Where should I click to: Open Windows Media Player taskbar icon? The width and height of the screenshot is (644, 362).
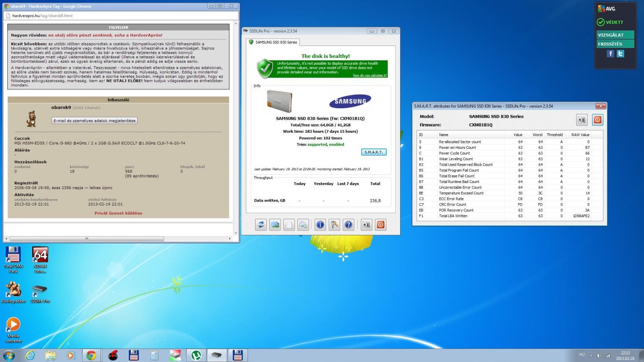(x=70, y=355)
